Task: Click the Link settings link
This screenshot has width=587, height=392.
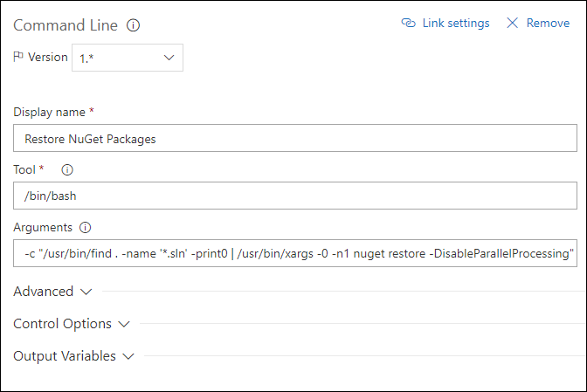Action: (456, 24)
